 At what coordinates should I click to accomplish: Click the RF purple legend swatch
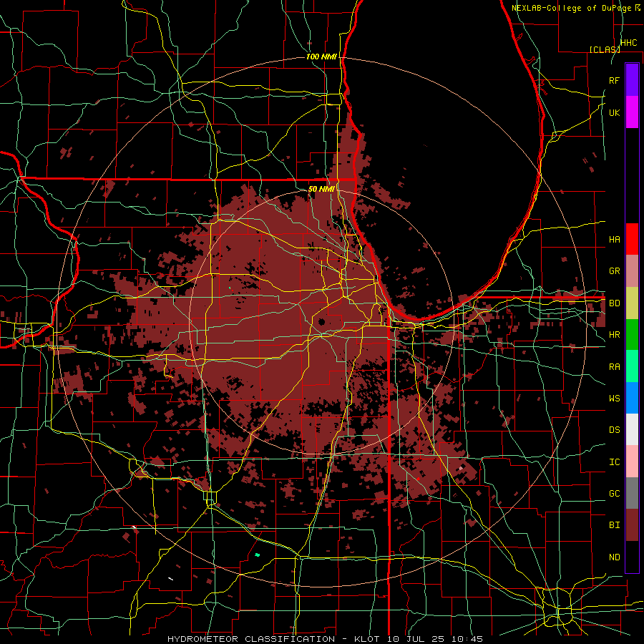(632, 80)
